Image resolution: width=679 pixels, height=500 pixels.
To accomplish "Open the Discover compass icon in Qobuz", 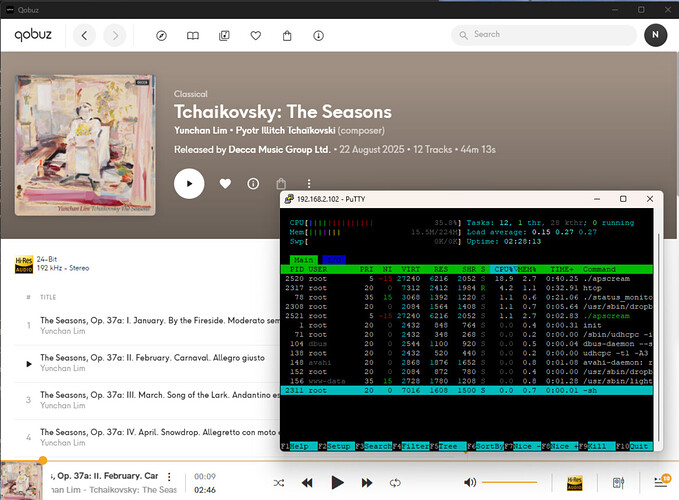I will tap(162, 35).
